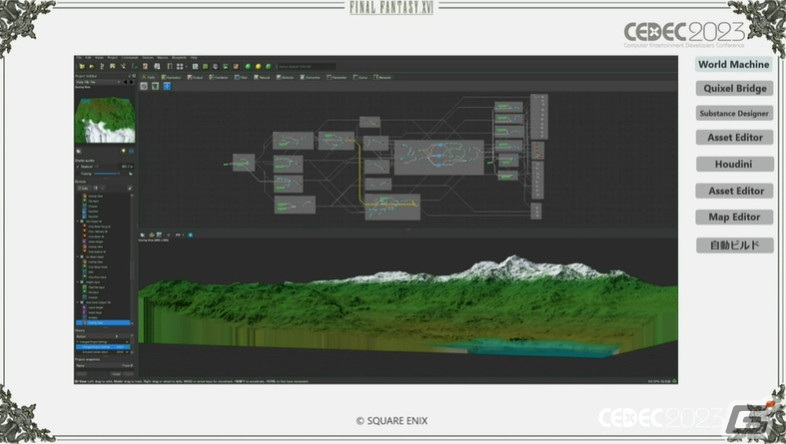786x444 pixels.
Task: Click the Houdini button
Action: click(x=734, y=164)
